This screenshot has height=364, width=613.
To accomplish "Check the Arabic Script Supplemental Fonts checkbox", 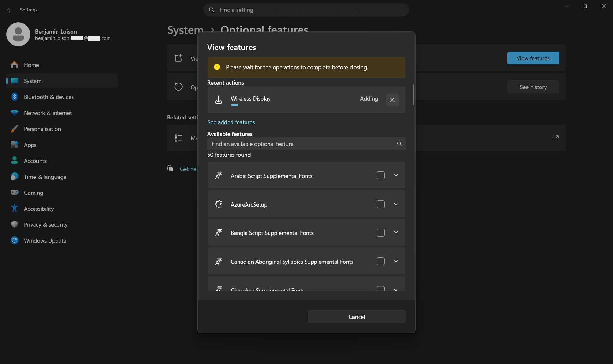I will 381,175.
